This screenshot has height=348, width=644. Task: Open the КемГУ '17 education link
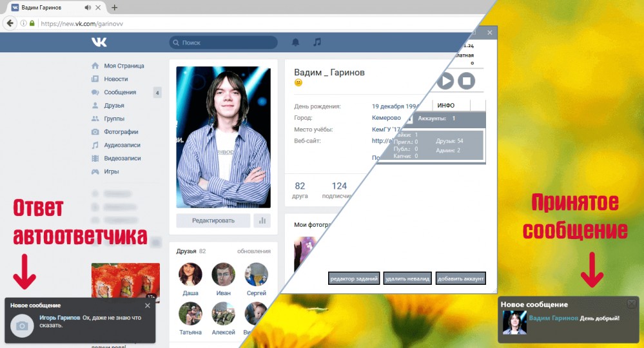tap(385, 130)
